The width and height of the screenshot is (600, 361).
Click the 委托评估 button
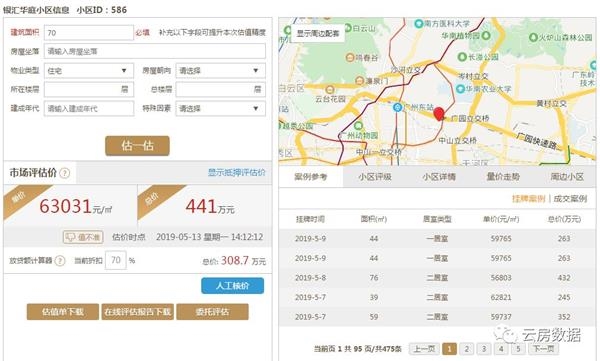pyautogui.click(x=212, y=312)
